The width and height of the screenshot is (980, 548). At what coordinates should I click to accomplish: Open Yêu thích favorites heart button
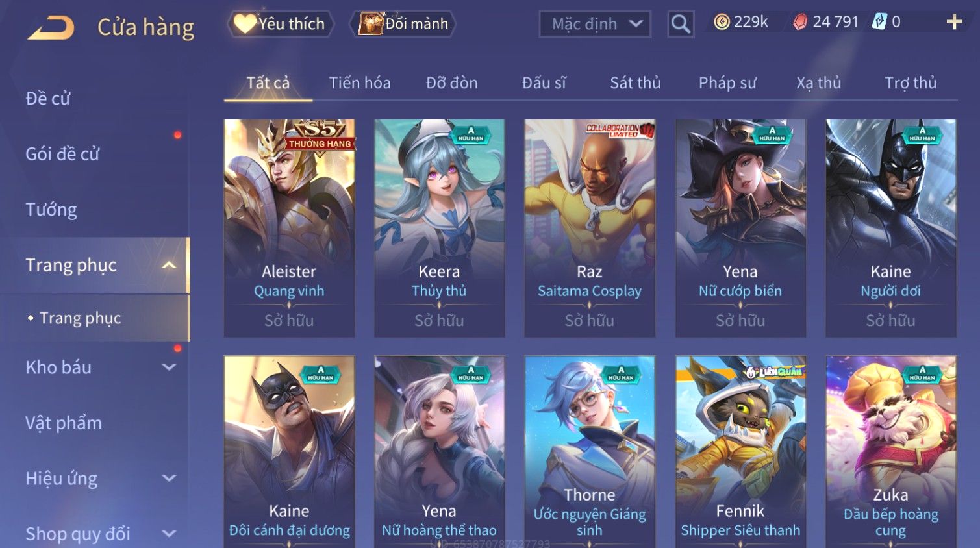click(280, 24)
